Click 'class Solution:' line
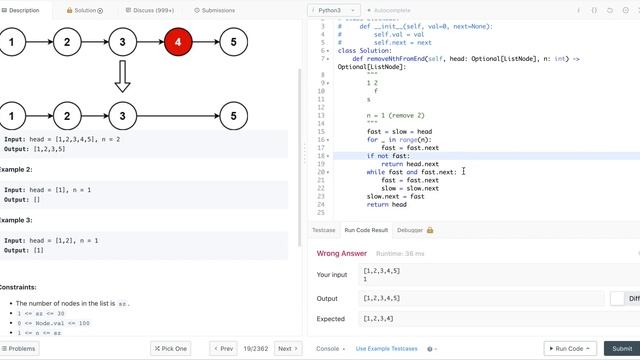Image resolution: width=640 pixels, height=360 pixels. [364, 51]
